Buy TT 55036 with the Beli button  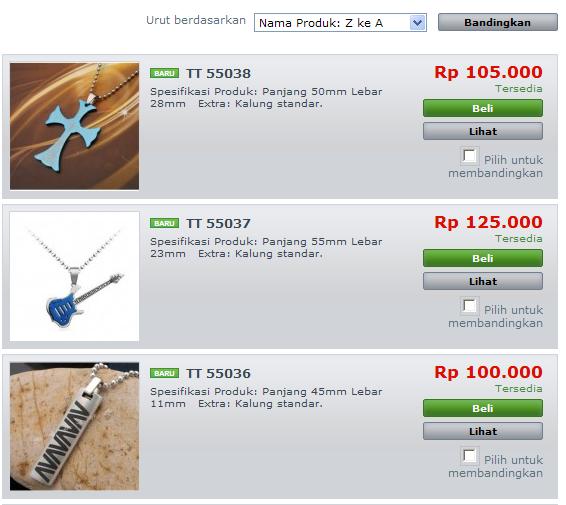pos(483,408)
